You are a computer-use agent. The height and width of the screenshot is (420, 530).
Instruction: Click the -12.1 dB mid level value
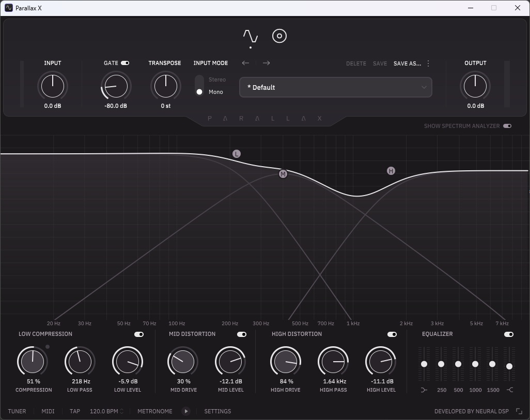[x=231, y=381]
